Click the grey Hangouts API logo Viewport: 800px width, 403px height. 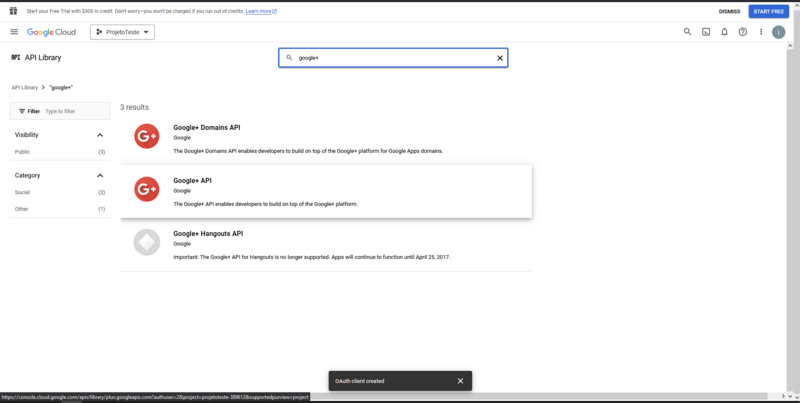(146, 242)
